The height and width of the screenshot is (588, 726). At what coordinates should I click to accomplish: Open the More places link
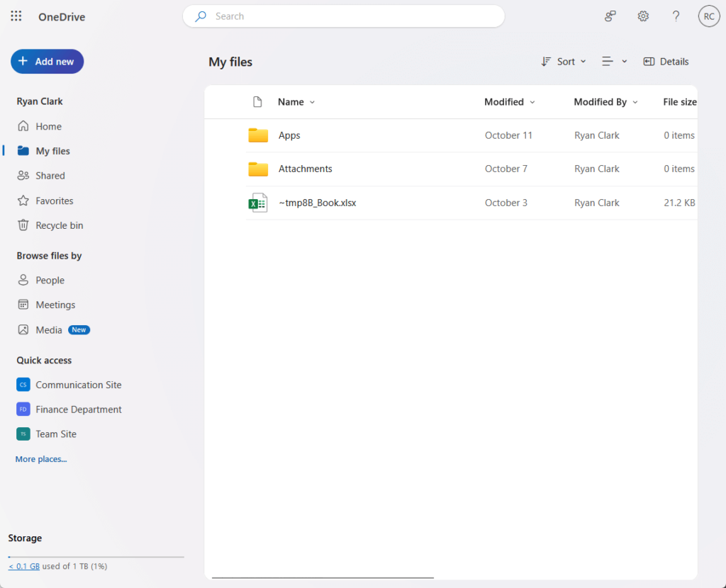[x=41, y=459]
